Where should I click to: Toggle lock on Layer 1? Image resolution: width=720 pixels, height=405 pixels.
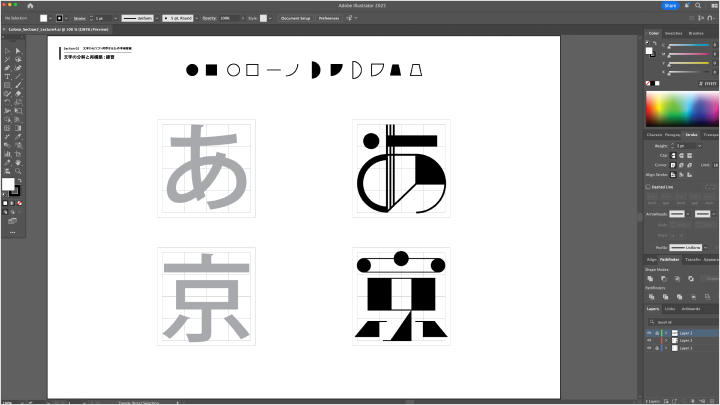point(657,348)
